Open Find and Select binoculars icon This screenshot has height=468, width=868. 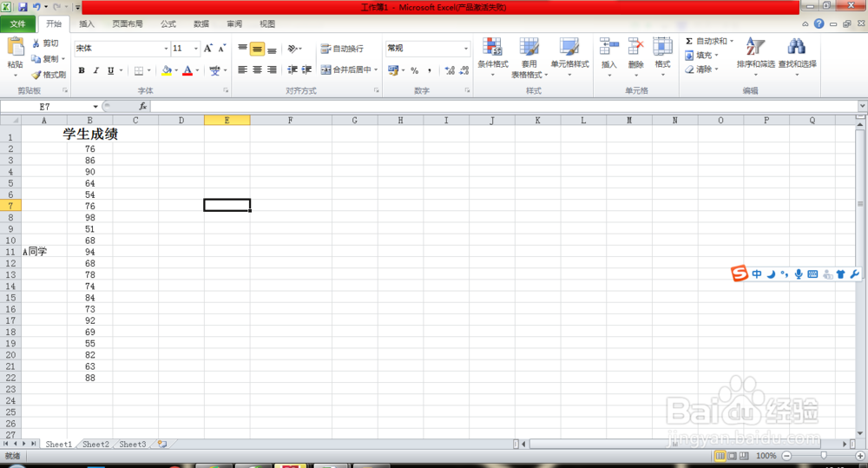point(797,48)
